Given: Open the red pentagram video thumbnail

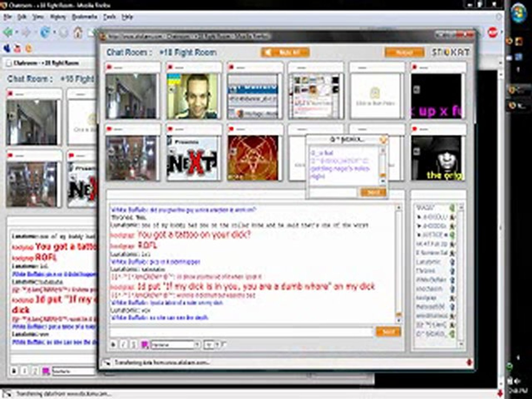Looking at the screenshot, I should (x=253, y=158).
